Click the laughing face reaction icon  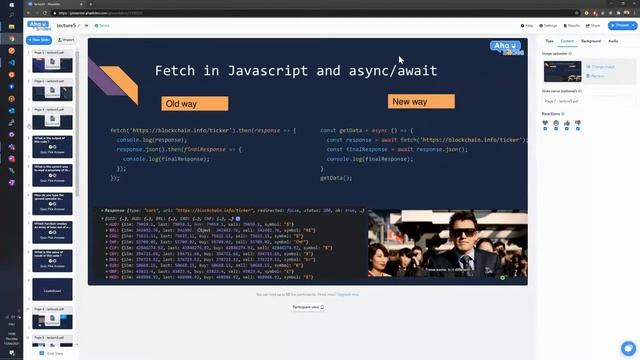[556, 122]
